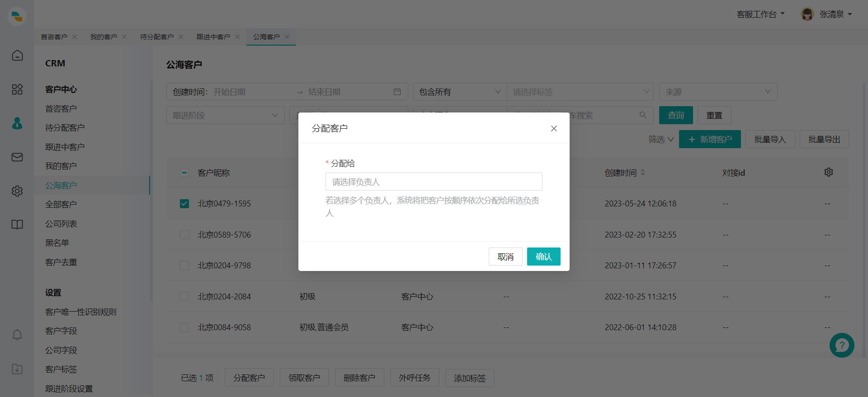Toggle the select-all header checkbox
Screen dimensions: 868x397
(184, 173)
